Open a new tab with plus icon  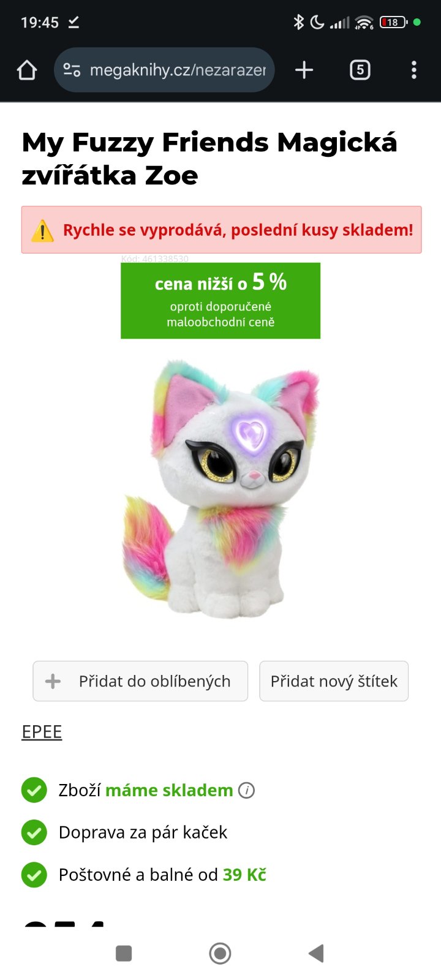click(x=304, y=70)
